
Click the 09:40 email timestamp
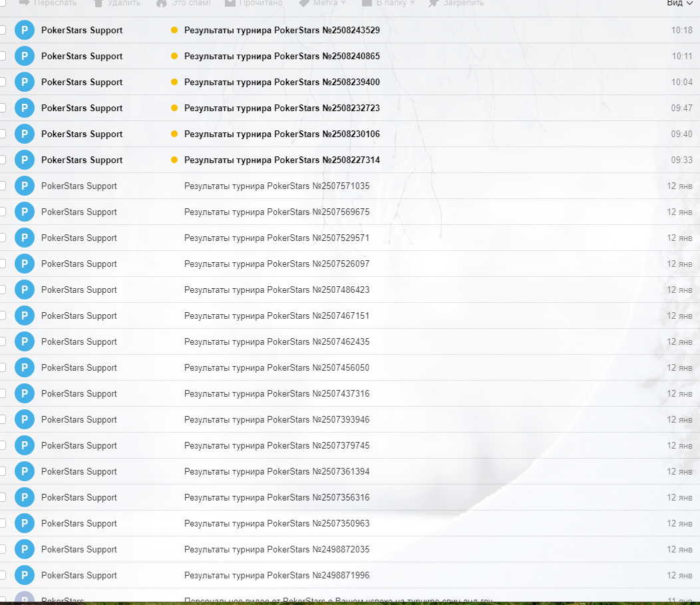(681, 134)
